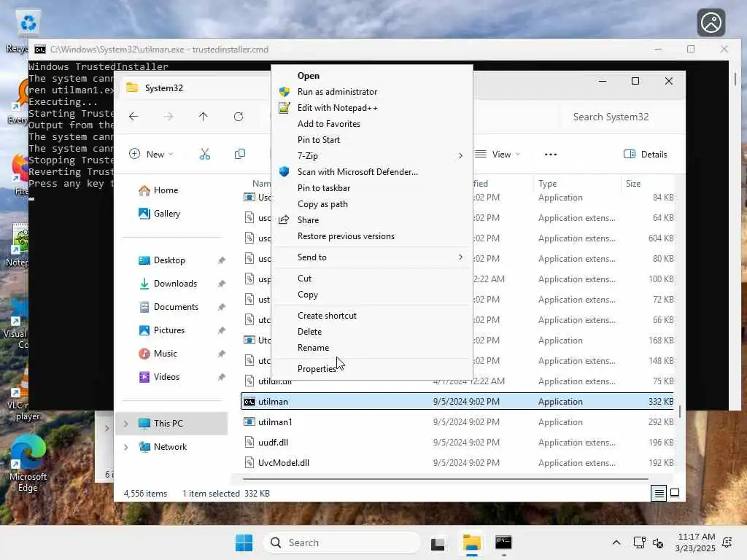Open the clock and date panel
This screenshot has height=560, width=747.
pos(695,542)
